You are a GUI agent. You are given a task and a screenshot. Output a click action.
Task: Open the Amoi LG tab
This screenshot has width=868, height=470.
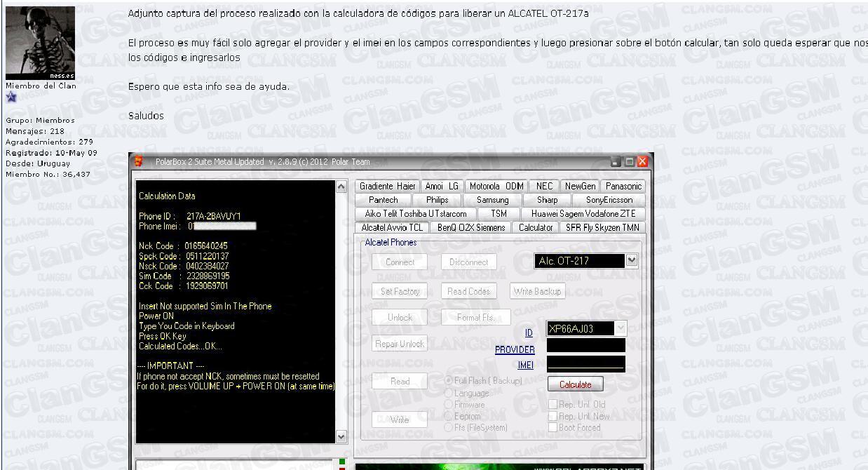tap(442, 186)
